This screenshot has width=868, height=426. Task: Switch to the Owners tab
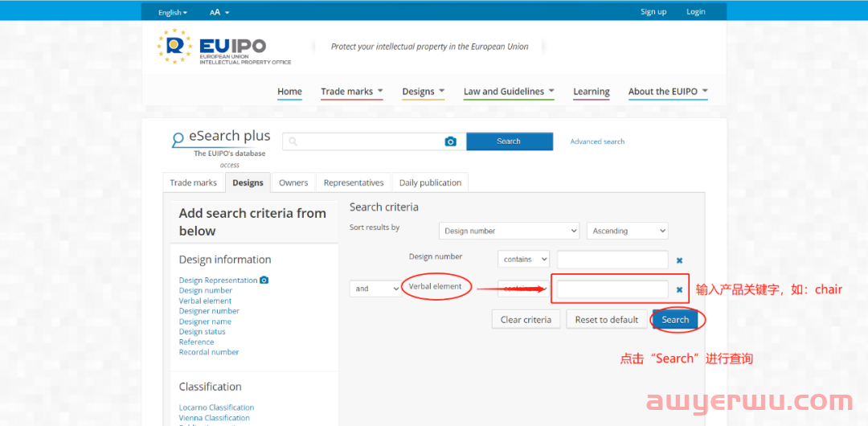click(293, 182)
